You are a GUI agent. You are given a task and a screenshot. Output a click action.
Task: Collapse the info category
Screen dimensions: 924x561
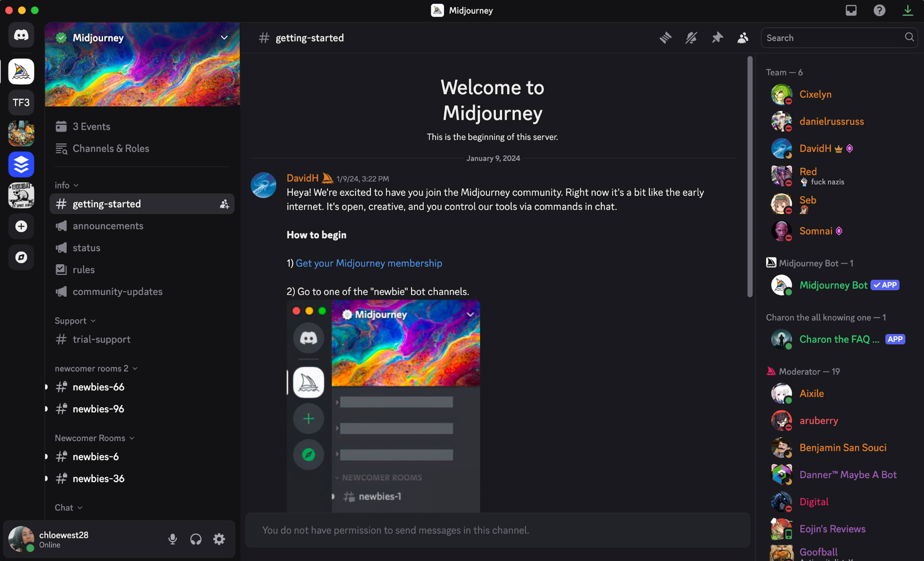point(67,185)
